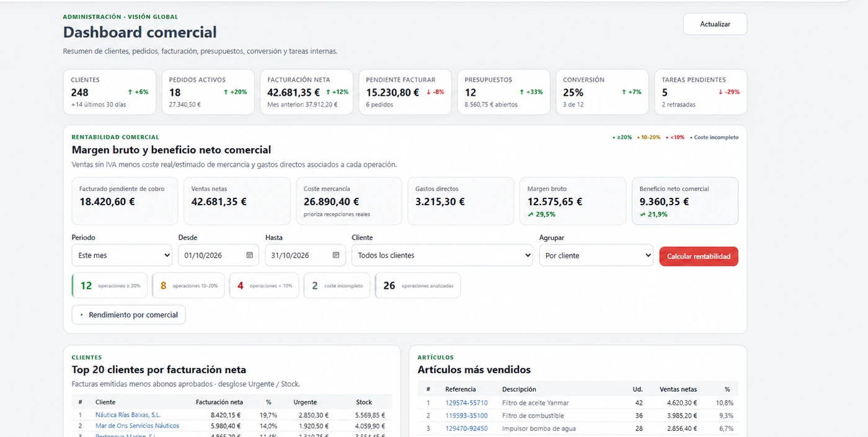Screen dimensions: 868x437
Task: Click 'Ventas netas' column header in articles table
Action: tap(678, 389)
